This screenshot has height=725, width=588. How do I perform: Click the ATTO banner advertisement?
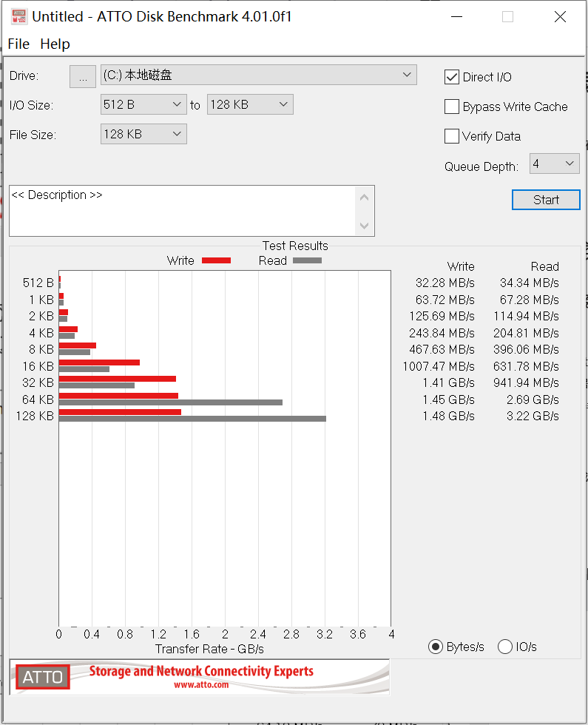tap(200, 677)
